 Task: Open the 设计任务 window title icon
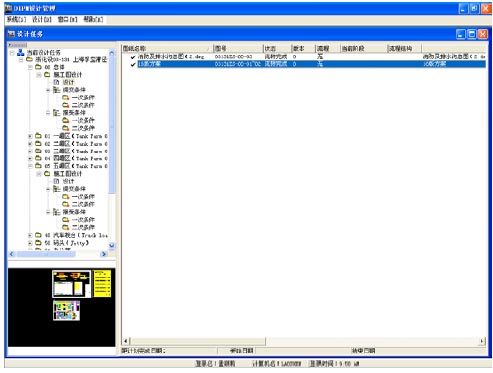(11, 34)
